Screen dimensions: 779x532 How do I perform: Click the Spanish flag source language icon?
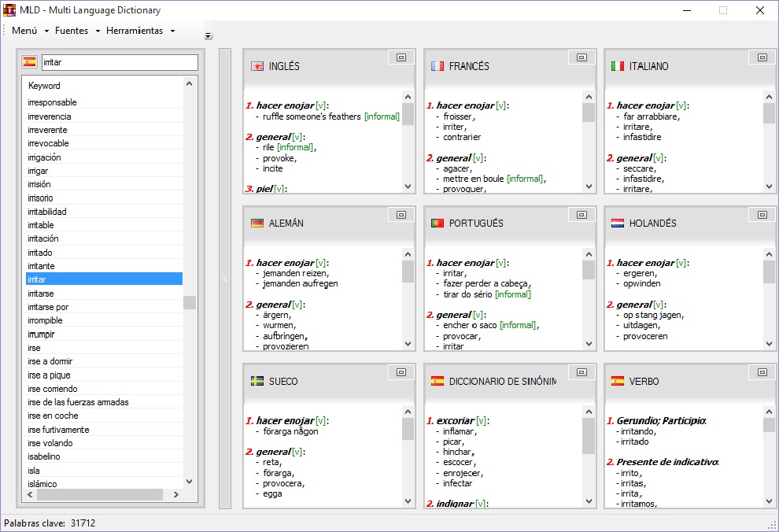tap(30, 62)
